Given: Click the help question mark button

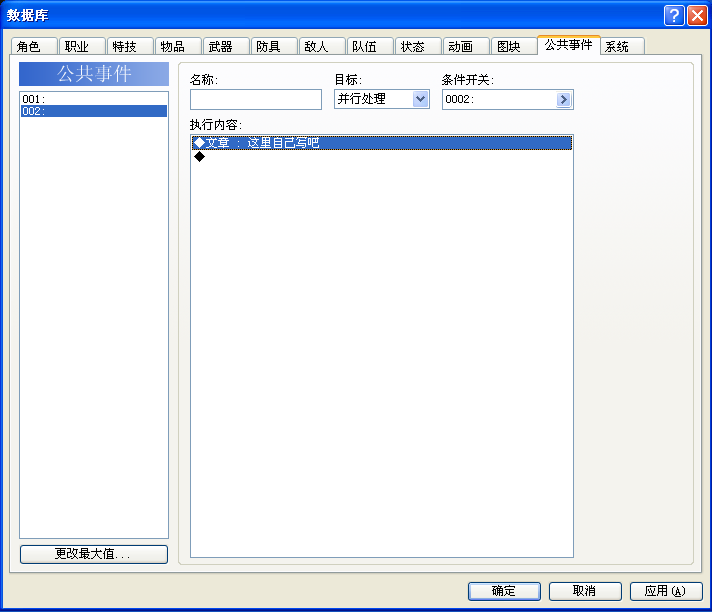Looking at the screenshot, I should [x=674, y=15].
